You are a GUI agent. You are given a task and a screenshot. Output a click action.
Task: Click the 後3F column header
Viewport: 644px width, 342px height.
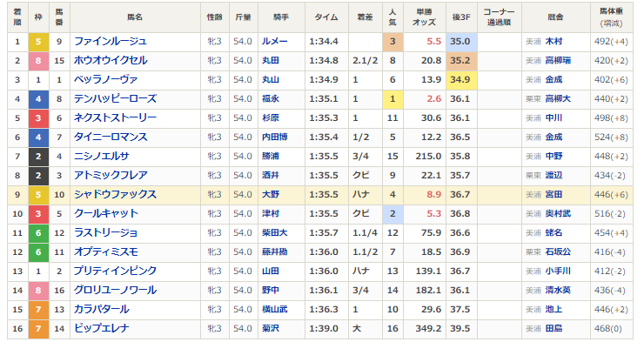pyautogui.click(x=461, y=17)
